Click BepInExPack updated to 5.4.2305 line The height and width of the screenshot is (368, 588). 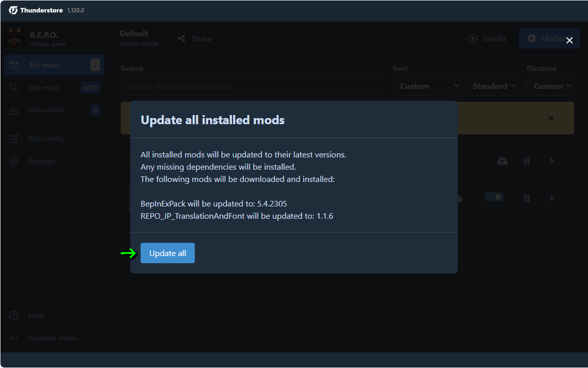click(214, 204)
